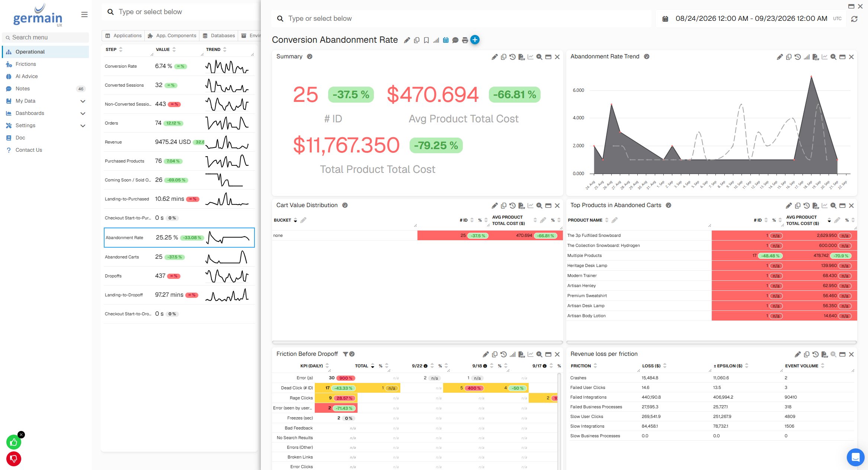Edit the Cart Value Distribution panel

[x=494, y=206]
